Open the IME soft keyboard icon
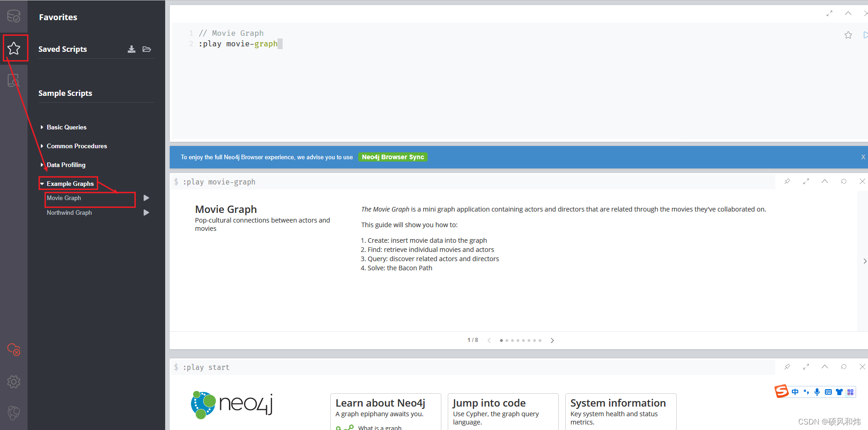Viewport: 868px width, 430px height. coord(828,392)
